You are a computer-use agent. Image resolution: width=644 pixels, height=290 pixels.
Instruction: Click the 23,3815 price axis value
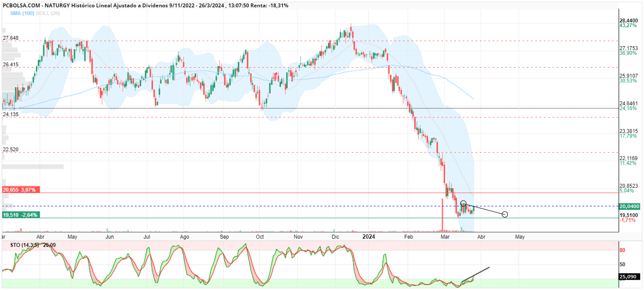coord(628,131)
